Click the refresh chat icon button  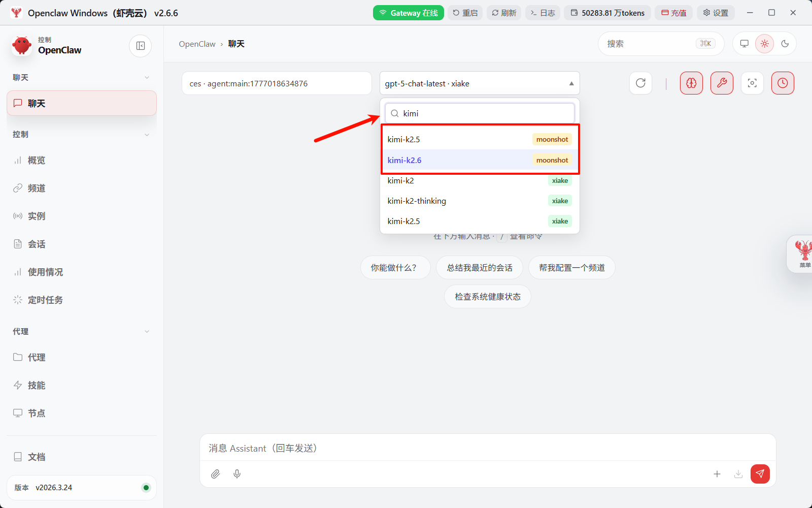(x=640, y=83)
